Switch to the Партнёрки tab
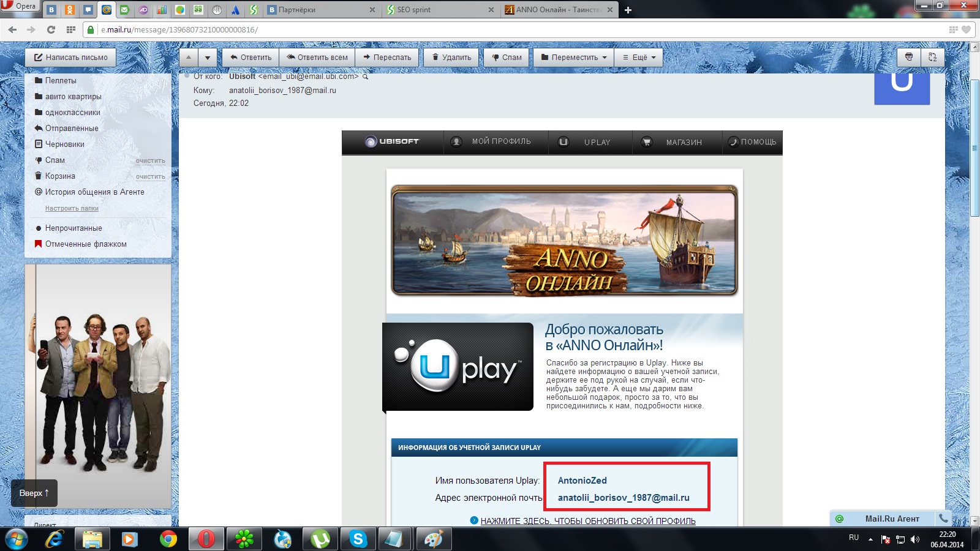Viewport: 980px width, 551px height. pyautogui.click(x=322, y=10)
